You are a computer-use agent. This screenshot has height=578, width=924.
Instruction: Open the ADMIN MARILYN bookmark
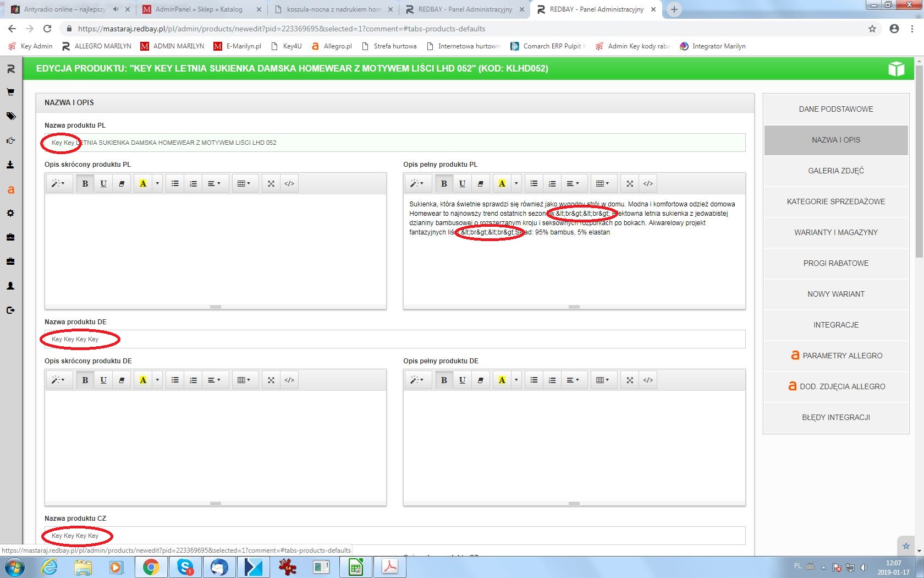tap(172, 46)
